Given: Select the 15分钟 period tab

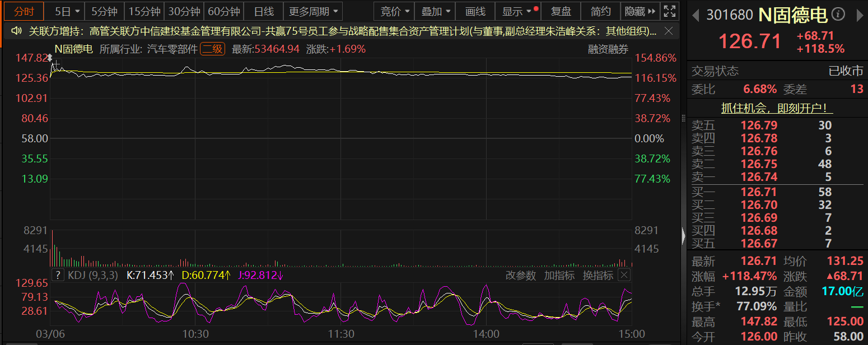Looking at the screenshot, I should coord(144,11).
